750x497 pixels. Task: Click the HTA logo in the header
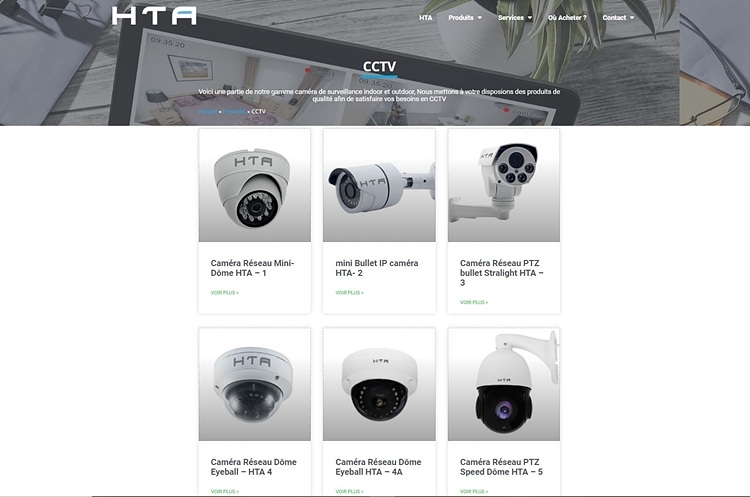(x=154, y=16)
